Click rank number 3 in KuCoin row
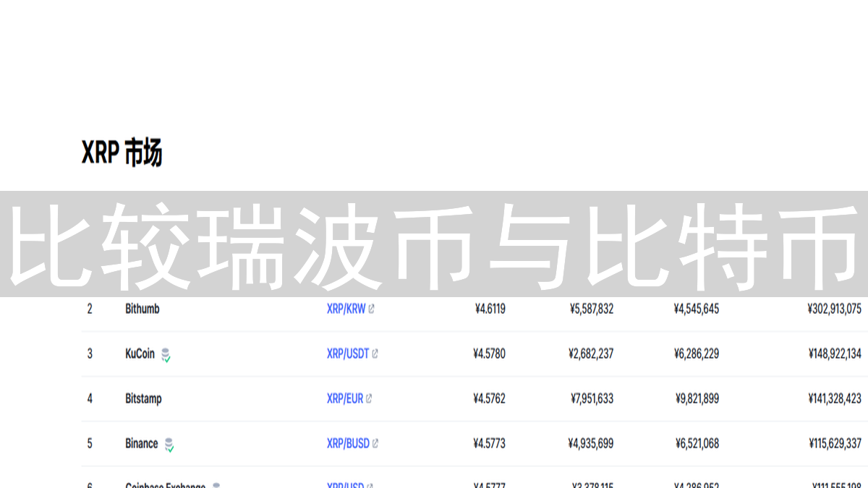The image size is (868, 488). (90, 354)
